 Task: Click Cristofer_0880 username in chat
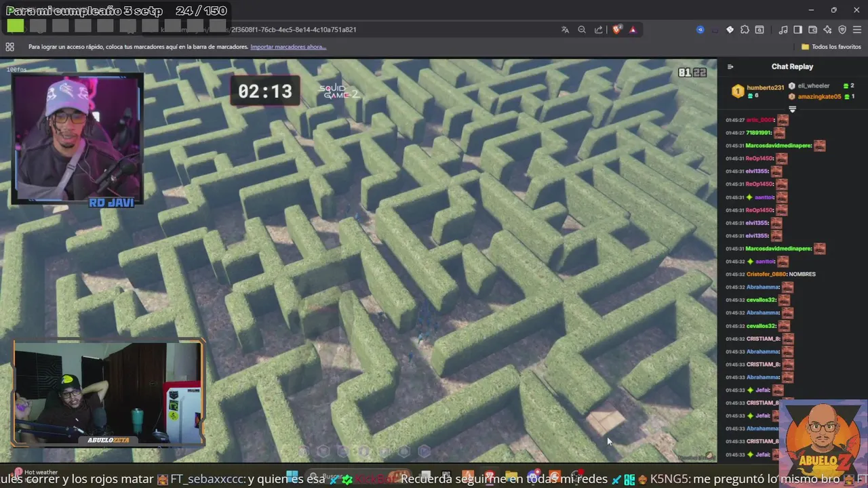tap(766, 274)
